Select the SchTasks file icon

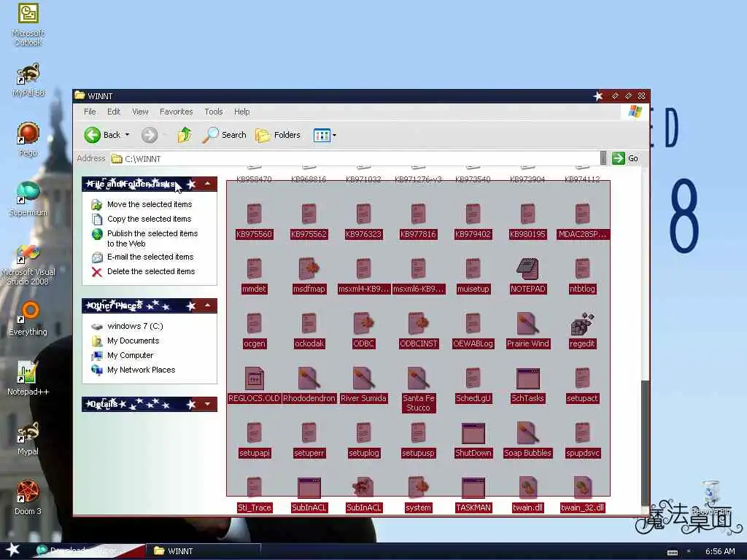tap(527, 378)
